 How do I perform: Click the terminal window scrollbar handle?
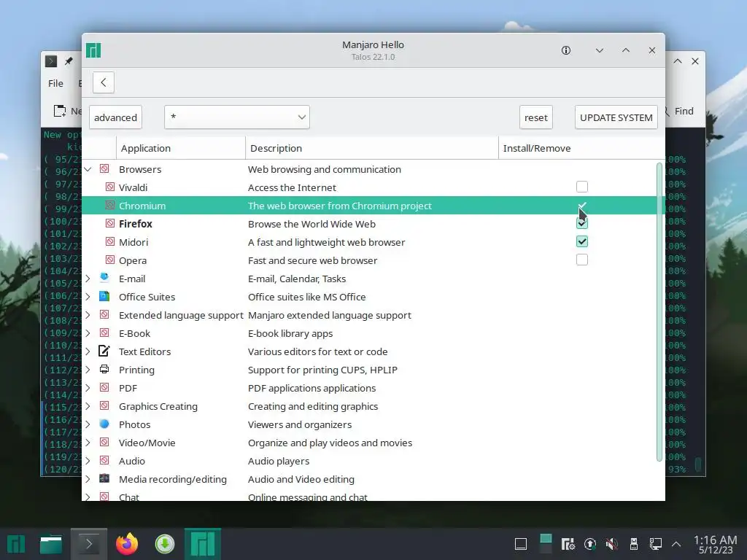[698, 464]
